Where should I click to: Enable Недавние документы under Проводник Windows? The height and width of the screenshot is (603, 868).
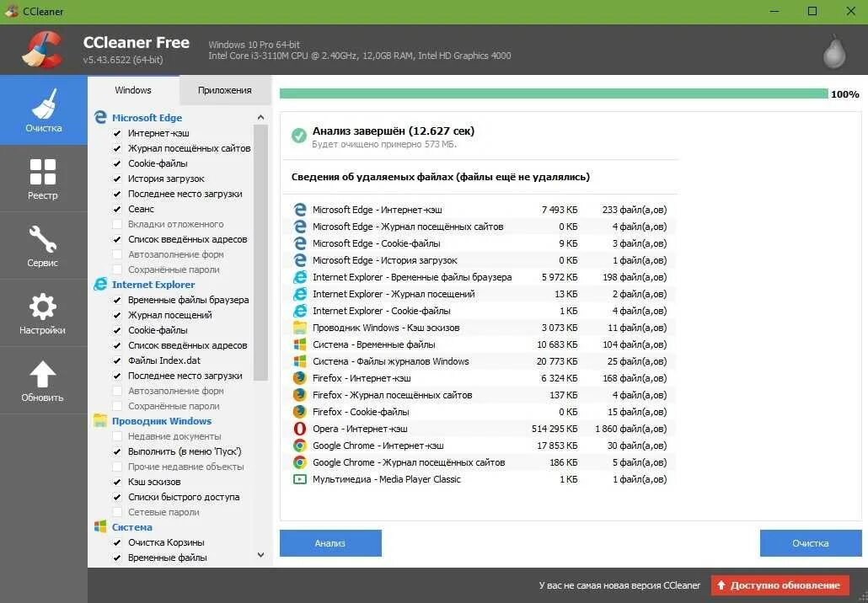coord(117,436)
